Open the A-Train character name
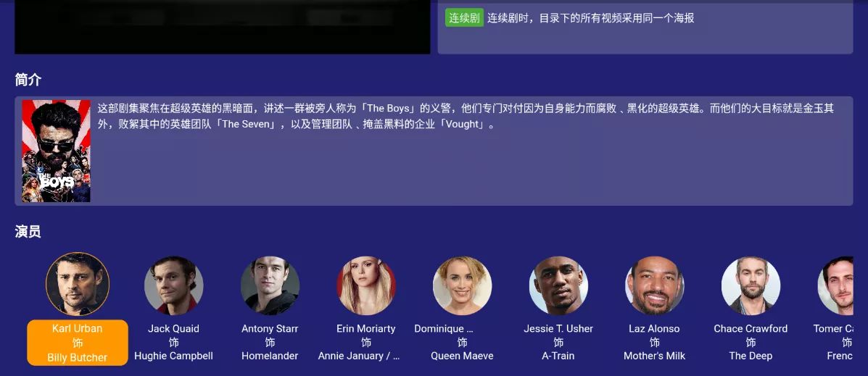The image size is (868, 376). pyautogui.click(x=558, y=356)
